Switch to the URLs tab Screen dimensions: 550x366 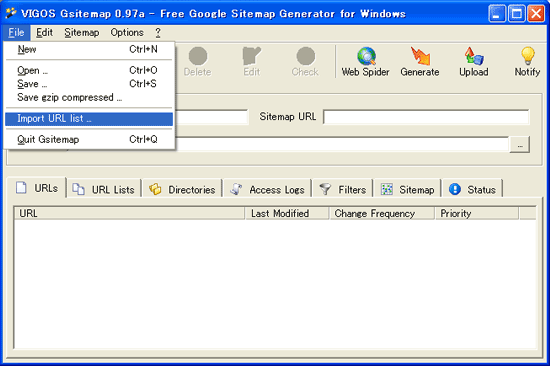point(36,188)
